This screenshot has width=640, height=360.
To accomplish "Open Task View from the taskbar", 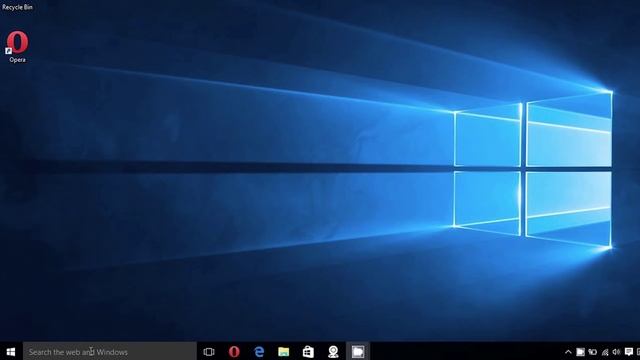I will coord(209,351).
